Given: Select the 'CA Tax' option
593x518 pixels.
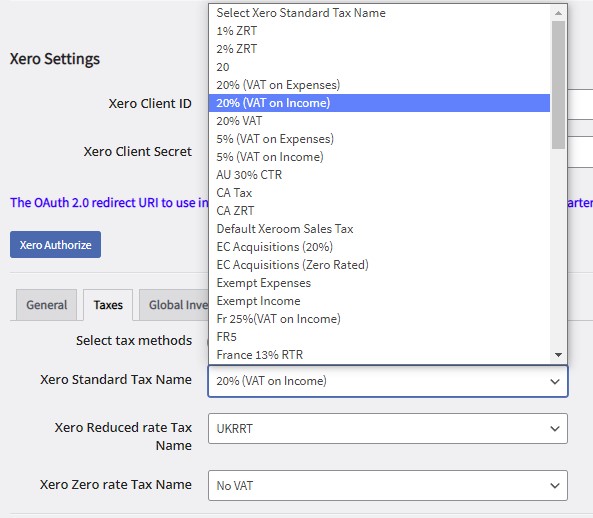Looking at the screenshot, I should pos(379,193).
